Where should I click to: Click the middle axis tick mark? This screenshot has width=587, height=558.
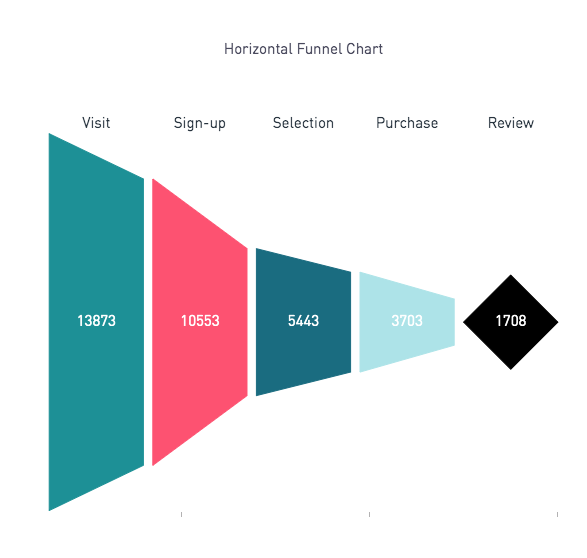(x=369, y=515)
